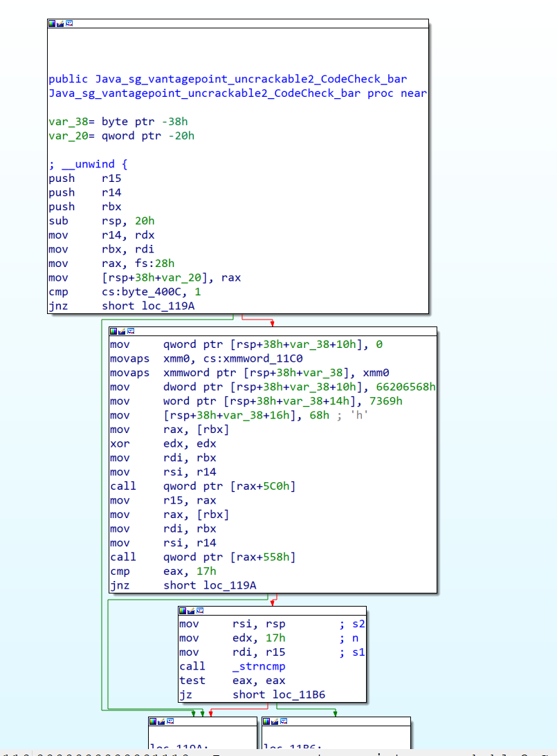Click the pencil icon on the loc_11B6 node
This screenshot has height=756, width=557.
[274, 721]
